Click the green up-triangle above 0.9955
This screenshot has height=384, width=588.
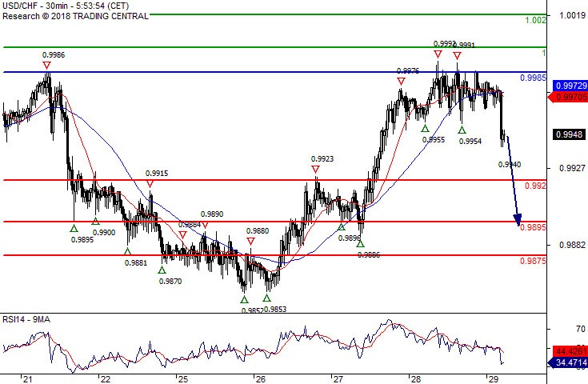[x=425, y=129]
